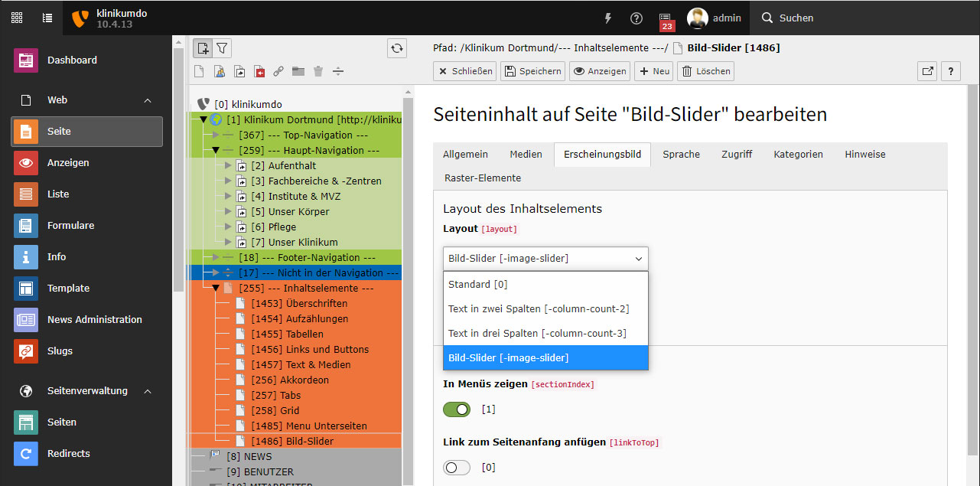Collapse the Inhaltselemente tree node
This screenshot has width=980, height=486.
click(x=216, y=289)
